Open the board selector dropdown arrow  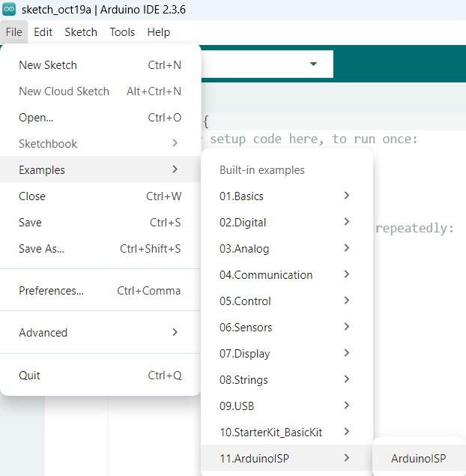tap(313, 64)
